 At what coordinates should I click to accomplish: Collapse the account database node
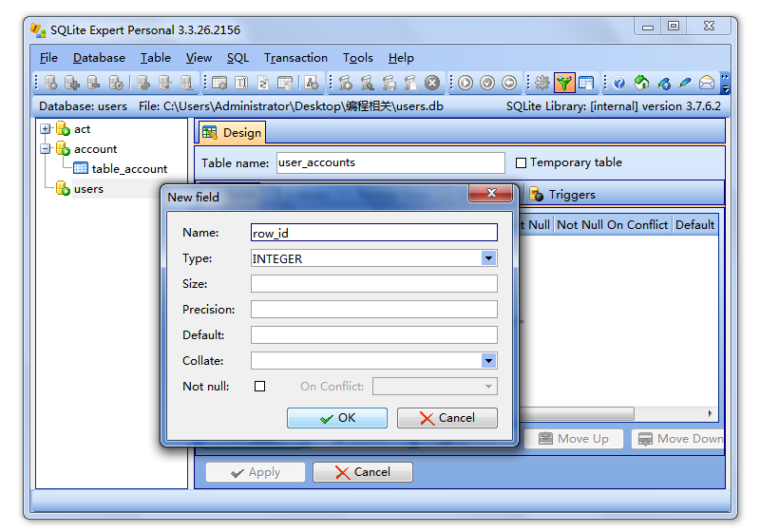pyautogui.click(x=45, y=149)
